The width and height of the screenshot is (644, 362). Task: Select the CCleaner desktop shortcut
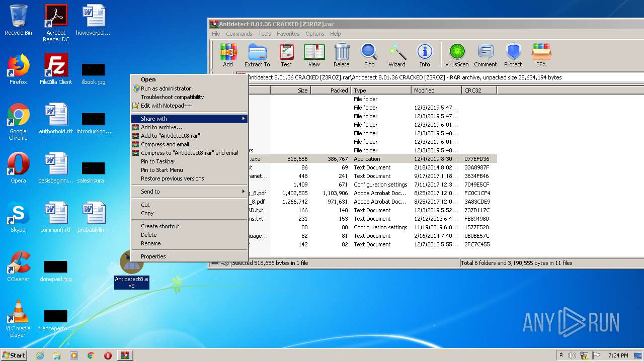(x=18, y=266)
